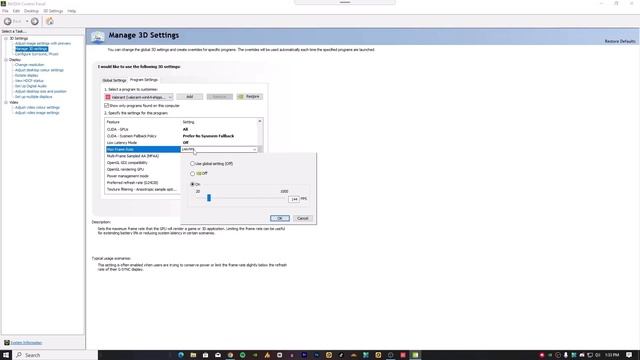
Task: Select OpenGL GDI compatibility row
Action: (x=143, y=162)
